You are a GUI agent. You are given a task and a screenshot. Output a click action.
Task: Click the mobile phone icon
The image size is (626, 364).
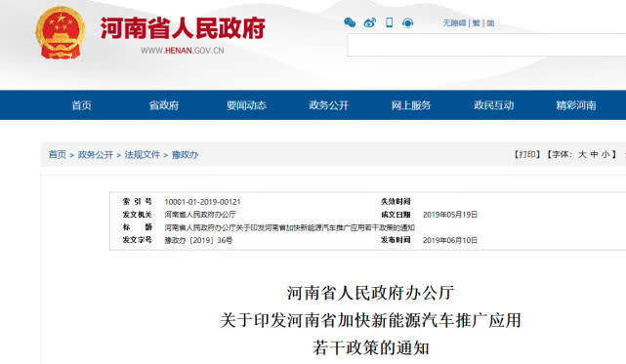coord(390,22)
